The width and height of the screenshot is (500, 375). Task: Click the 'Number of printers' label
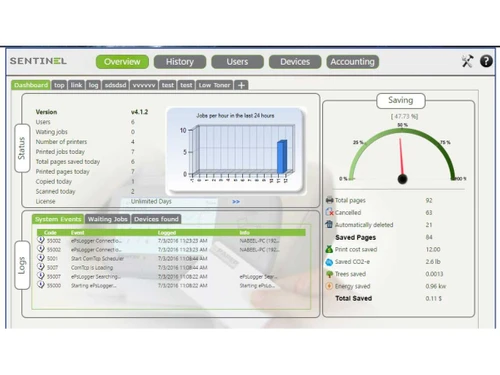pos(61,142)
